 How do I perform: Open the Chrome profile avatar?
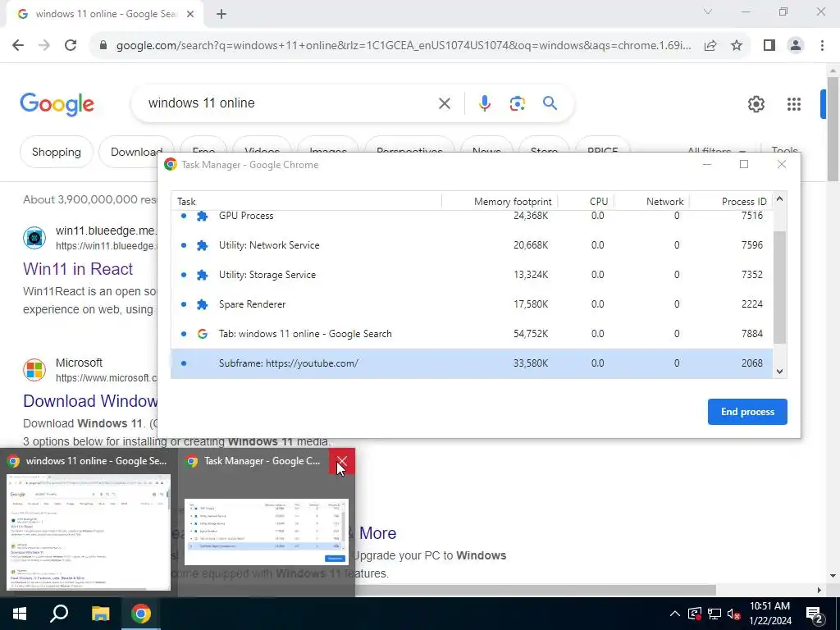point(796,46)
